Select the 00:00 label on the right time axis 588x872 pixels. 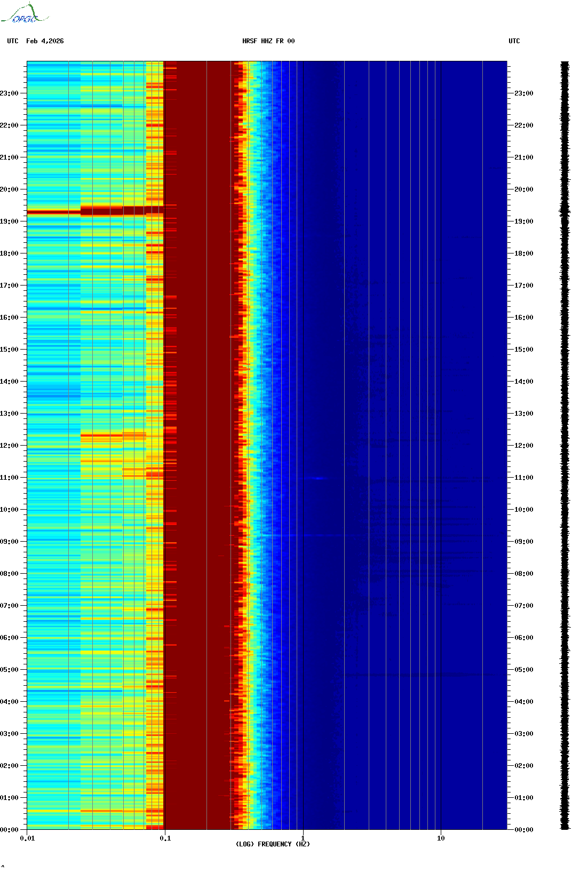[523, 830]
